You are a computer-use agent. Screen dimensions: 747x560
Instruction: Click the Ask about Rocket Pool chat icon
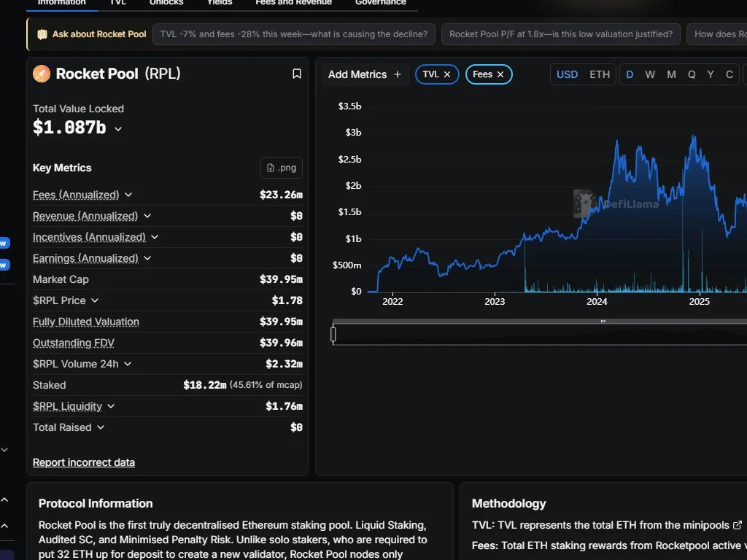[42, 34]
